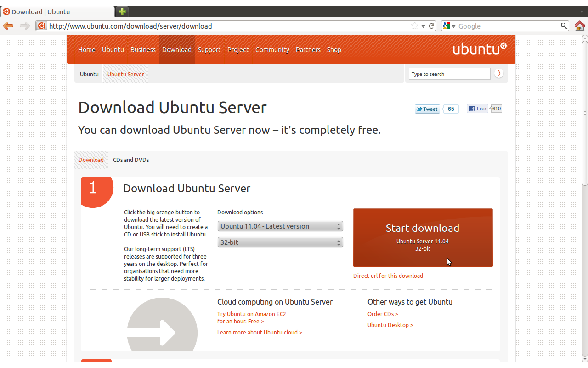Click the Download Ubuntu Server page heading

coord(172,108)
